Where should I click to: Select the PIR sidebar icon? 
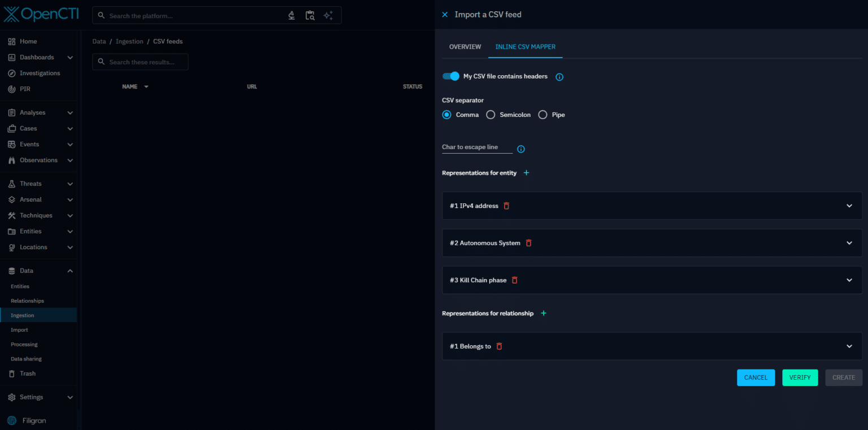point(12,89)
